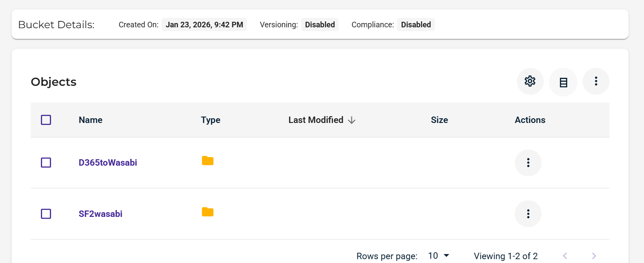Check the select all objects checkbox
This screenshot has width=644, height=263.
(46, 120)
